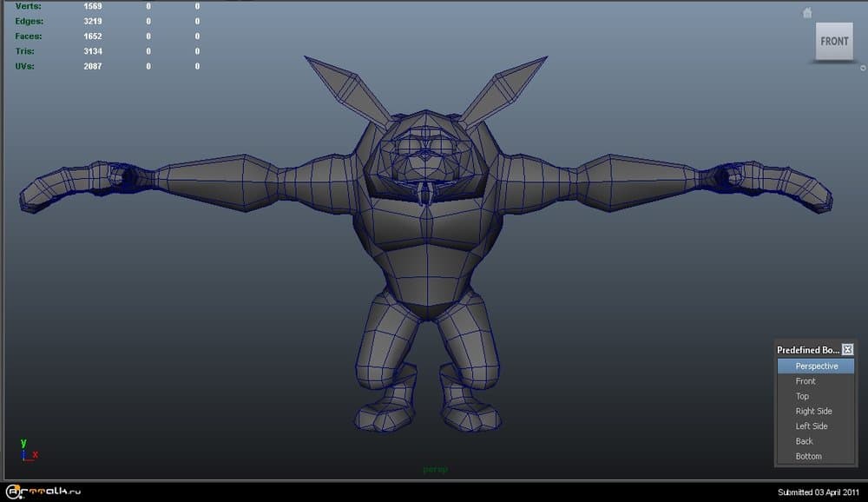The image size is (868, 502).
Task: Click the ViewCube home icon
Action: [807, 13]
